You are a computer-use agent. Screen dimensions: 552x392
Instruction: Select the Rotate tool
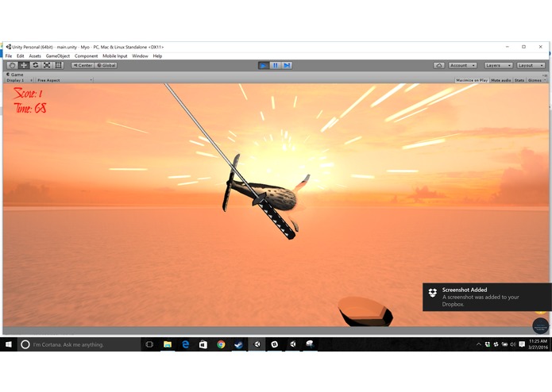[x=35, y=65]
